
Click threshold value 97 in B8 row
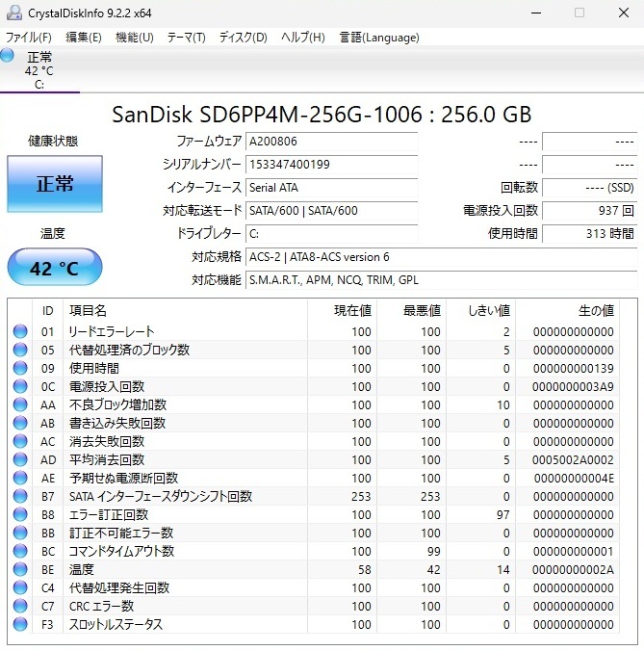pyautogui.click(x=502, y=515)
